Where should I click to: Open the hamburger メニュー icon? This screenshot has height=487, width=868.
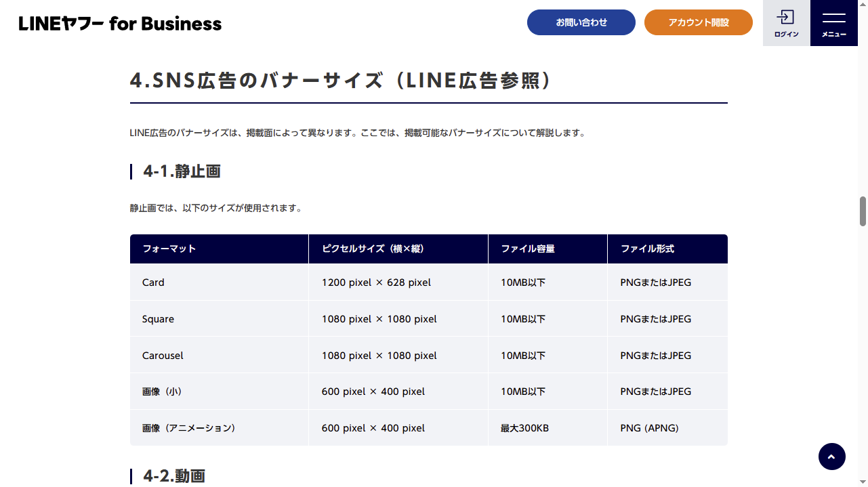tap(834, 23)
